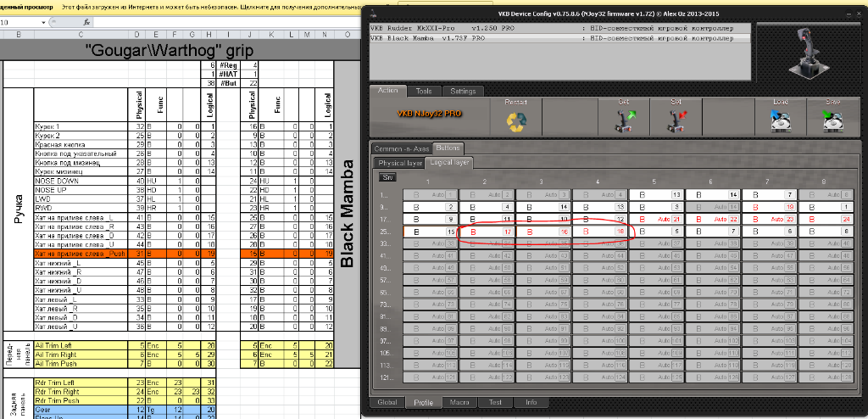This screenshot has height=419, width=868.
Task: Click the yellow "Ail Trim Push" cell
Action: click(x=81, y=364)
